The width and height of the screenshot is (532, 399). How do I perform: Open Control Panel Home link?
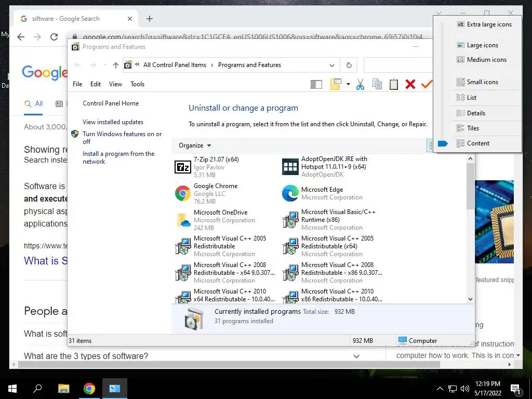[111, 103]
